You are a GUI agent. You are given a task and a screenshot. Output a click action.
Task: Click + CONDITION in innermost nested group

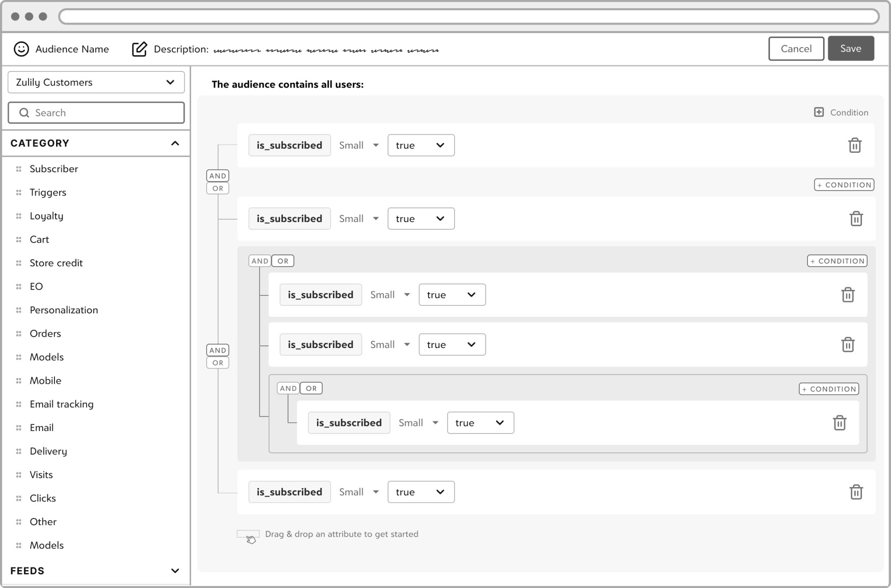(x=829, y=389)
